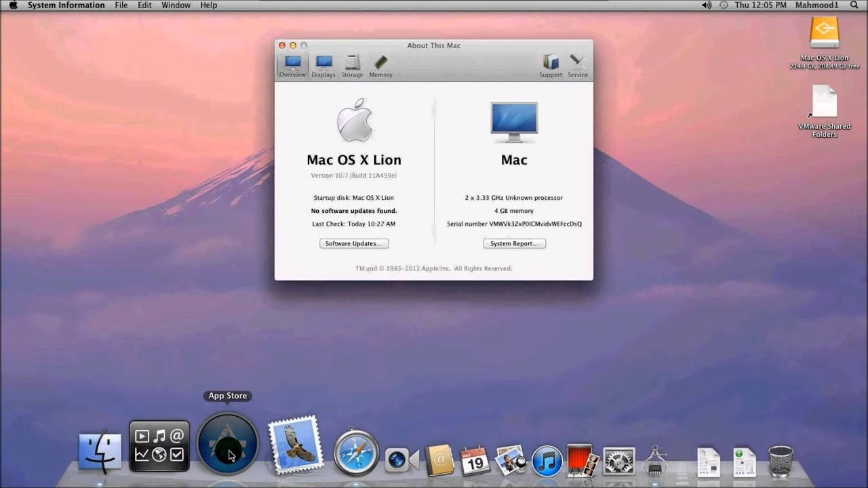Image resolution: width=868 pixels, height=488 pixels.
Task: Launch iTunes from the Dock
Action: 547,460
